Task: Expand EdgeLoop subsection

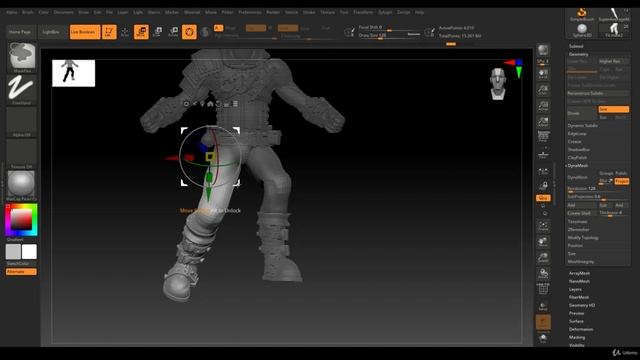Action: pyautogui.click(x=577, y=134)
